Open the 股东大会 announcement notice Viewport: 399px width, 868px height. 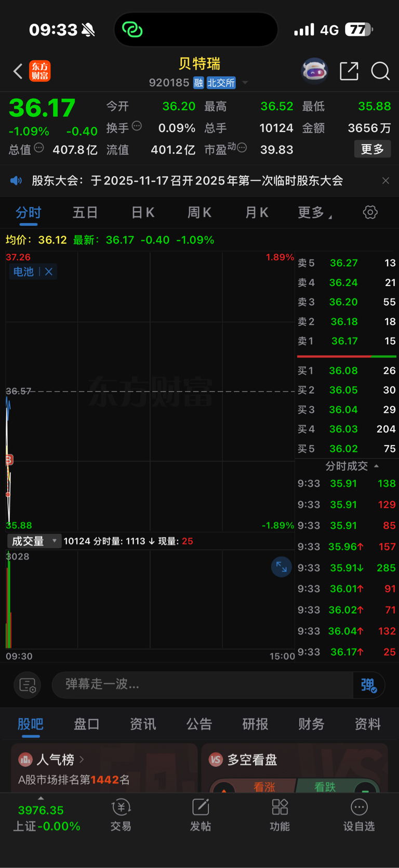tap(187, 180)
